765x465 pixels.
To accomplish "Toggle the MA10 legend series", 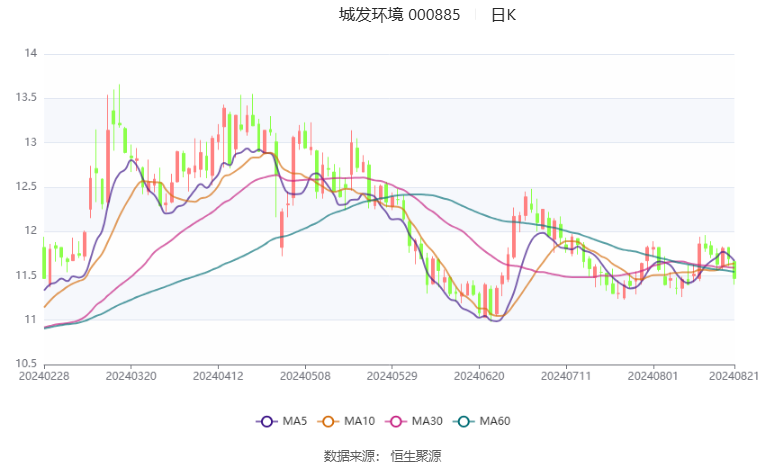I will (x=346, y=421).
